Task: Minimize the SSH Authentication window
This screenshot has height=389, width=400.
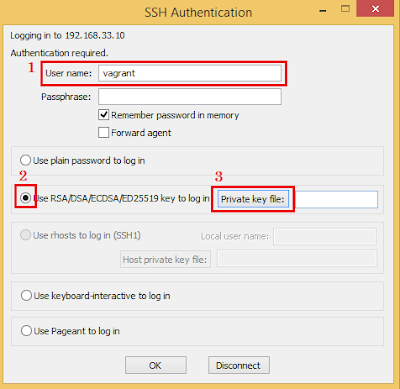Action: tap(322, 10)
